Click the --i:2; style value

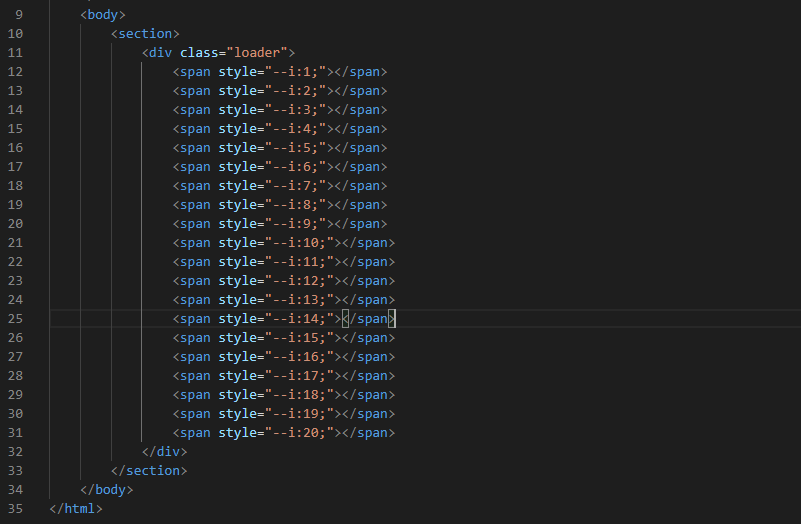[x=295, y=90]
